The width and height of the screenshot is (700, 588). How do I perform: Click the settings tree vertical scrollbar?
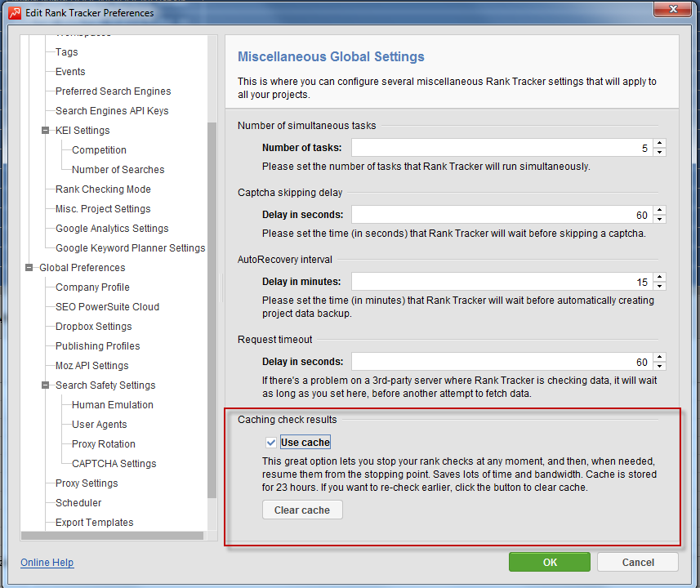pyautogui.click(x=212, y=310)
